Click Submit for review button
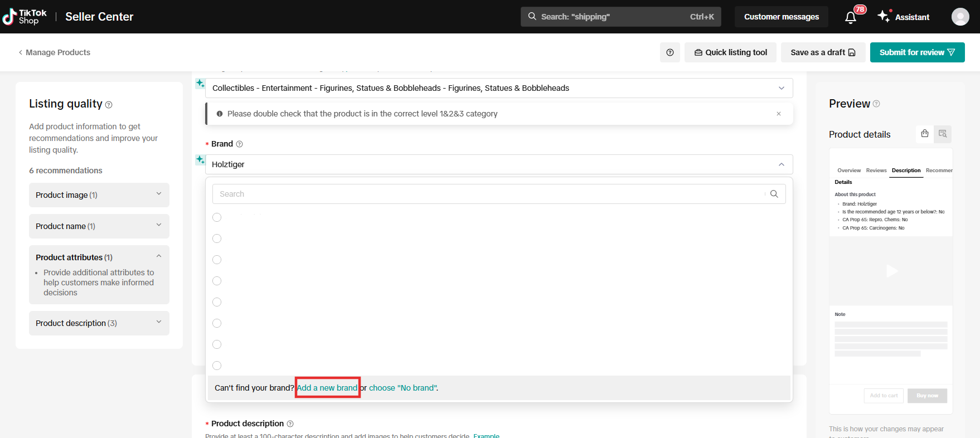This screenshot has height=438, width=980. click(x=917, y=52)
